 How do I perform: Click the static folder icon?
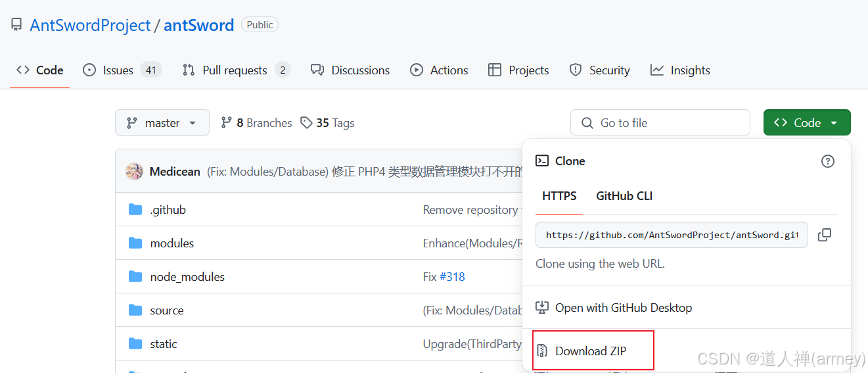(135, 343)
